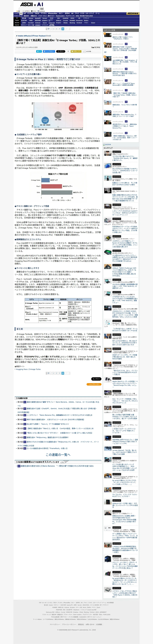Open the サイトポリシー footer link
Screen dimensions: 153x644
tap(55, 625)
